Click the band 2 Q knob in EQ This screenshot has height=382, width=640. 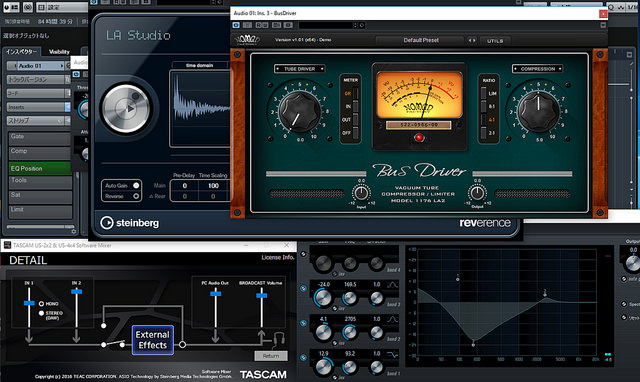(x=376, y=333)
